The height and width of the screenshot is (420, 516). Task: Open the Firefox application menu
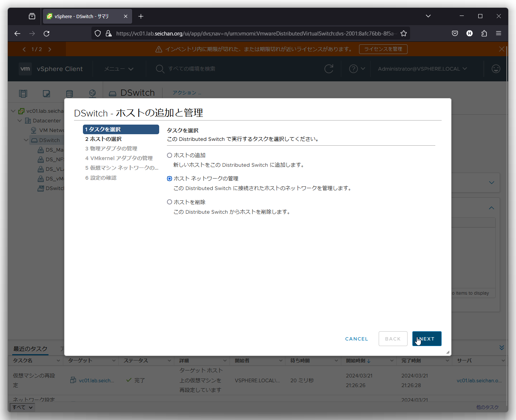[x=499, y=34]
